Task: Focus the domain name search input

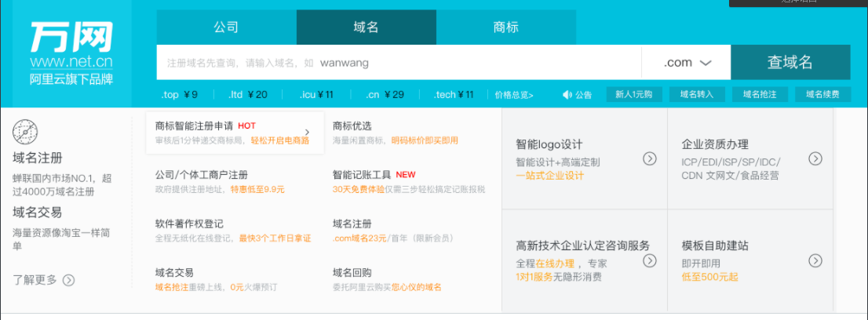Action: click(x=399, y=63)
